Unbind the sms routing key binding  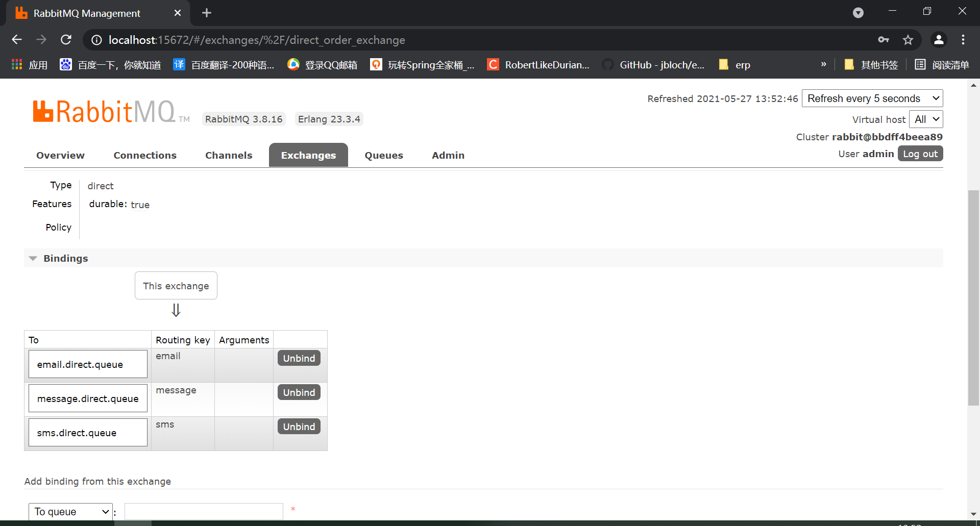299,427
